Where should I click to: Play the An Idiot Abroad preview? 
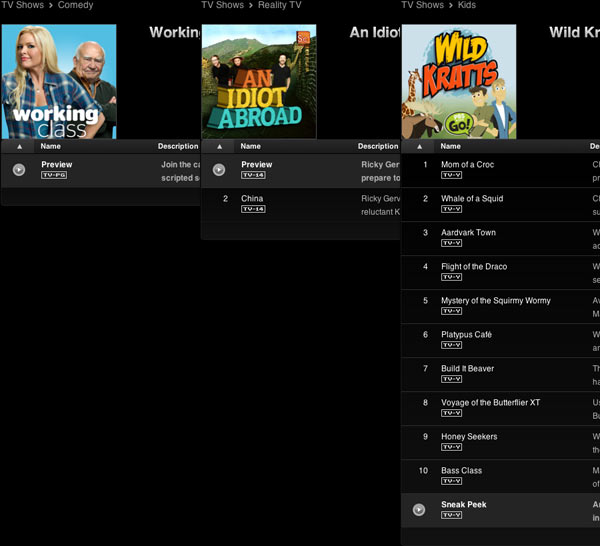(x=219, y=170)
